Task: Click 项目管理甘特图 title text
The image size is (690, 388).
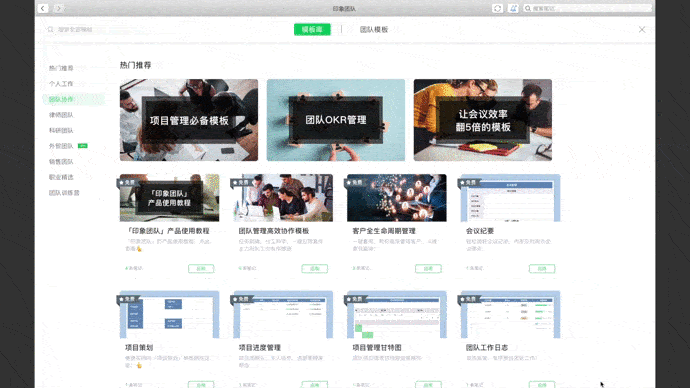Action: coord(377,348)
